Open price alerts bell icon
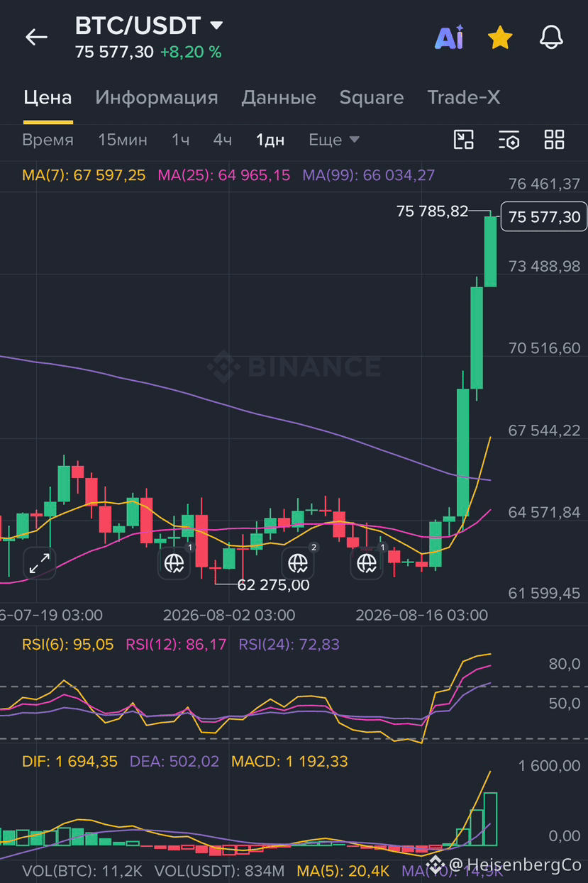The image size is (588, 883). (x=551, y=38)
